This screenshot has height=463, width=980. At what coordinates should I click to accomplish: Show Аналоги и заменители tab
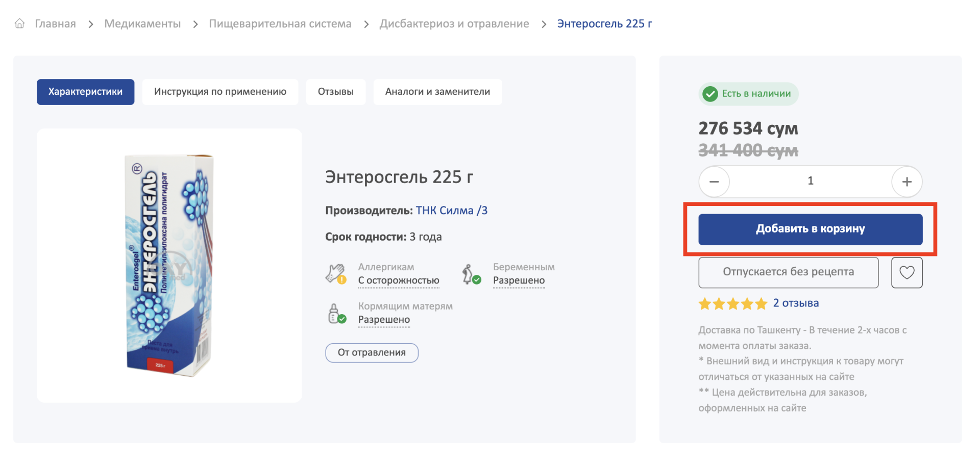pos(437,92)
